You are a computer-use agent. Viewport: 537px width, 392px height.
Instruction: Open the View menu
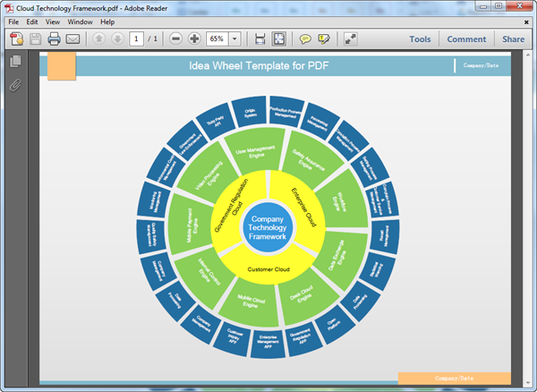coord(53,21)
